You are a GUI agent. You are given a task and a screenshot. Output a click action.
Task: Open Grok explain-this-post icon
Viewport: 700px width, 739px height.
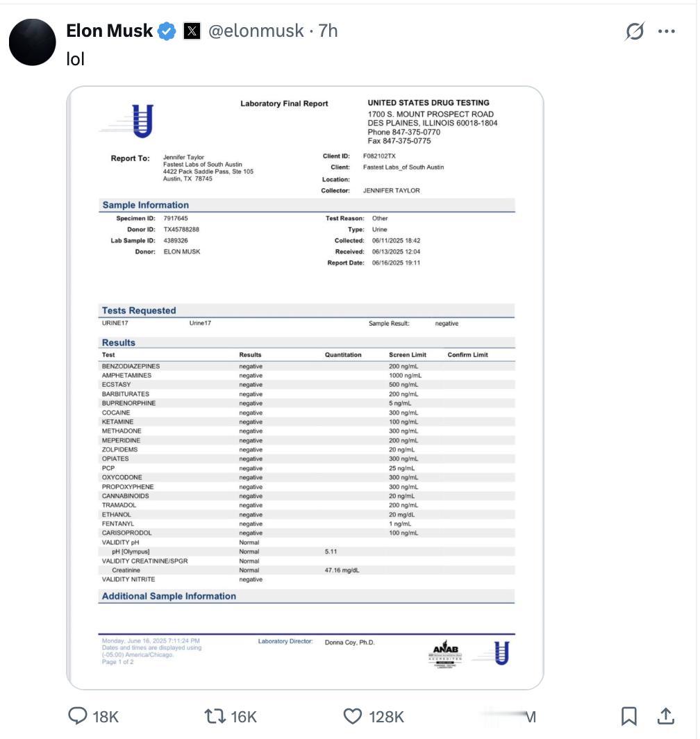click(x=635, y=31)
